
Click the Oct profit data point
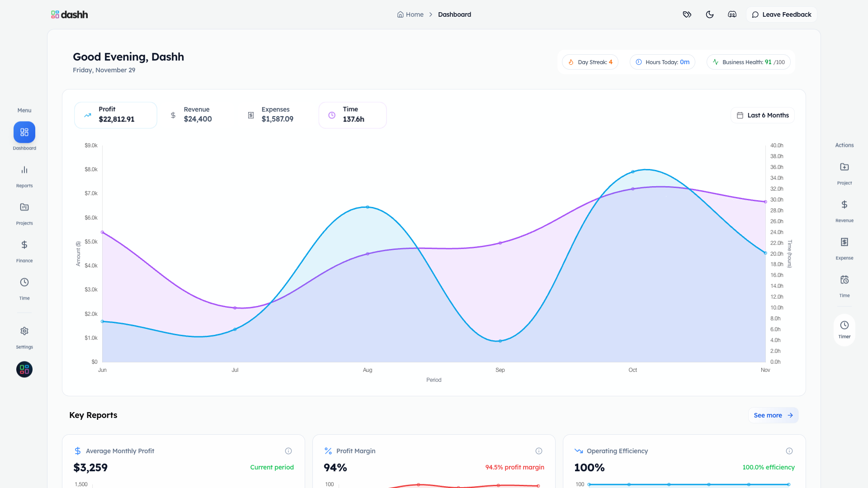pos(632,172)
